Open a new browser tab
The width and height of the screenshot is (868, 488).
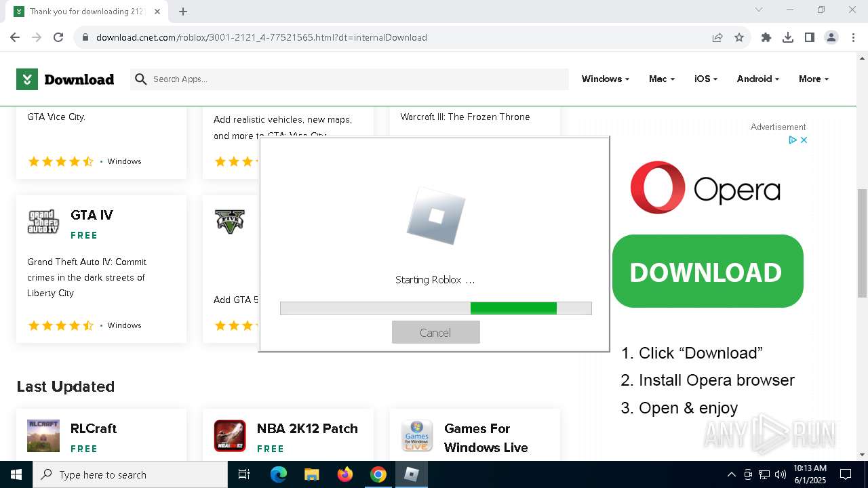[x=183, y=12]
